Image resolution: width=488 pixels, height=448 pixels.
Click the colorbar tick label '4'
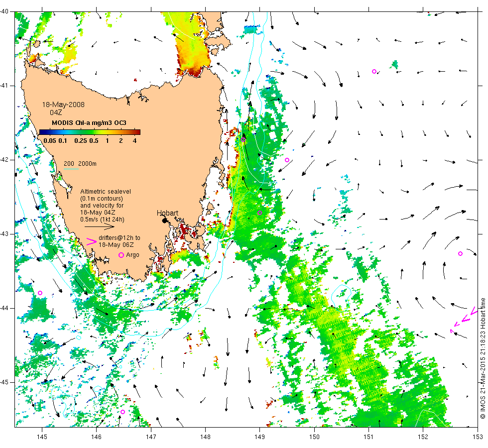coord(135,140)
